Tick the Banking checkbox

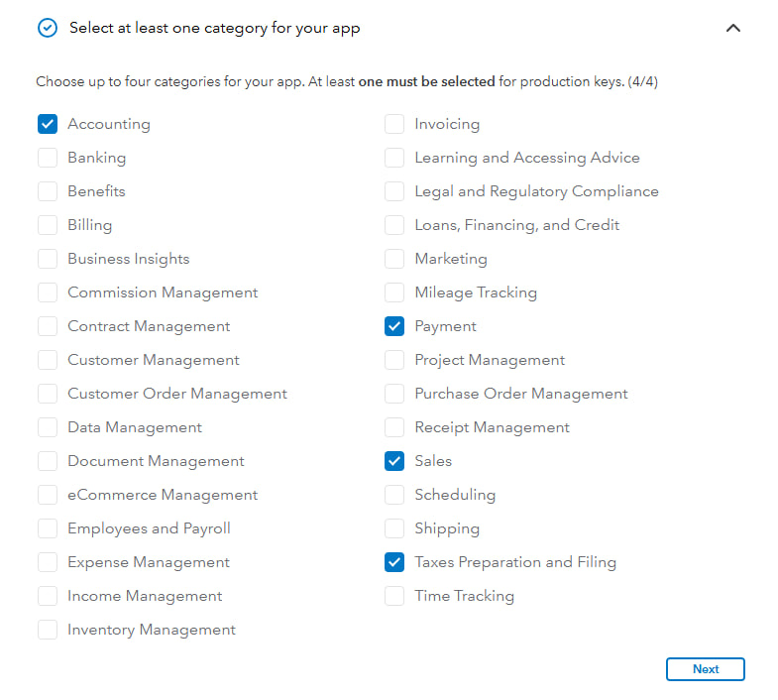48,158
